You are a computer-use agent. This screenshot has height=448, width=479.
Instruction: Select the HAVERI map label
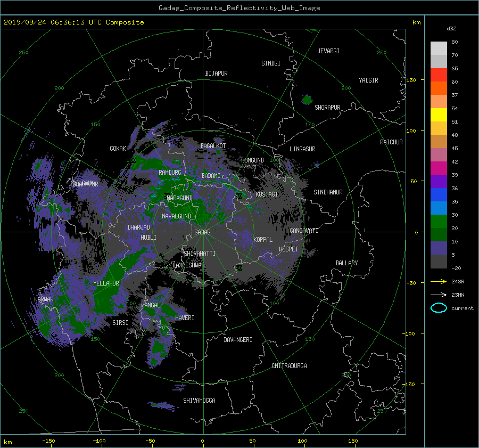click(x=185, y=318)
